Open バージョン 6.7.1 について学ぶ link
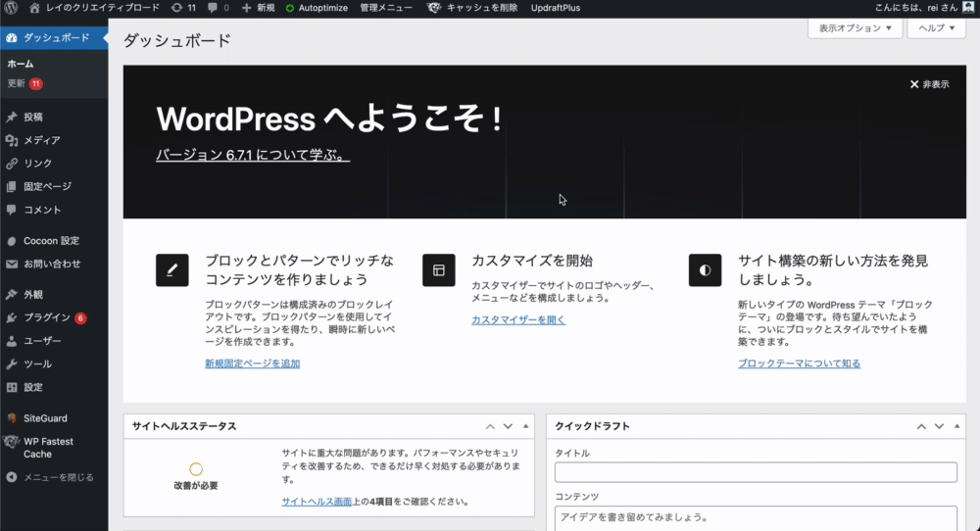This screenshot has height=531, width=980. (253, 154)
